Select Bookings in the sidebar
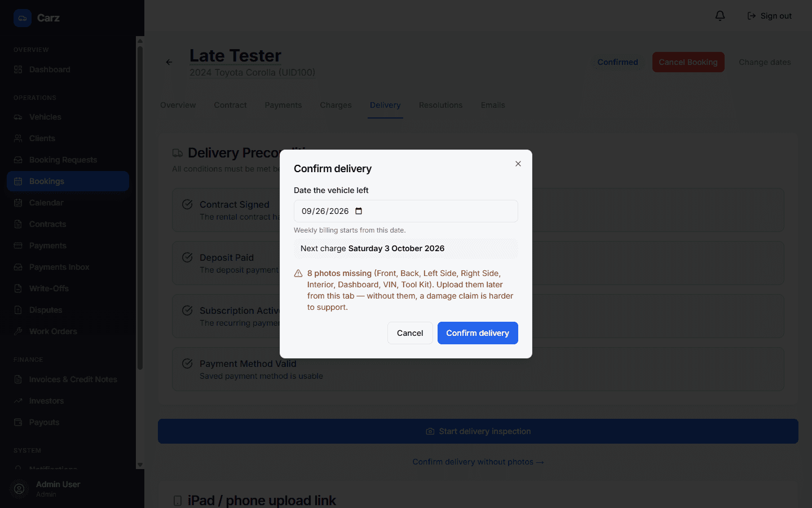Screen dimensions: 812x508 click(x=68, y=181)
